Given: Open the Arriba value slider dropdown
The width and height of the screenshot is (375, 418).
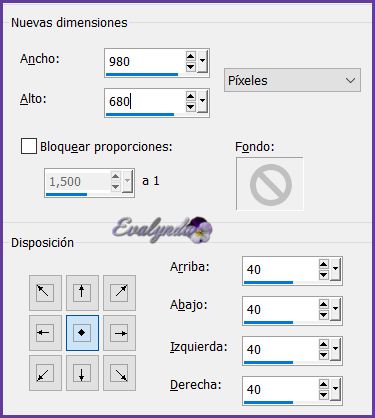Looking at the screenshot, I should [335, 269].
